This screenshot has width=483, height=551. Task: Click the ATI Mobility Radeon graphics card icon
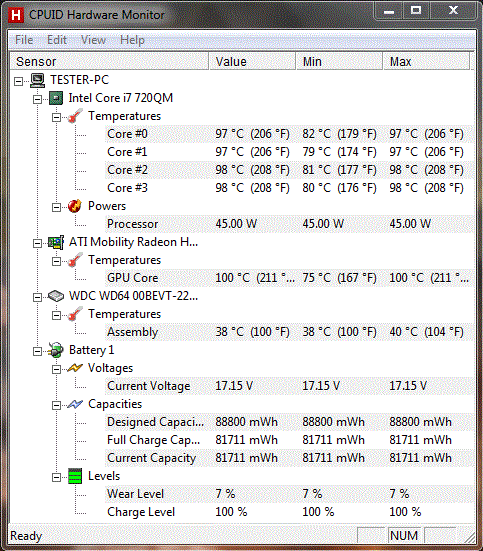[56, 242]
